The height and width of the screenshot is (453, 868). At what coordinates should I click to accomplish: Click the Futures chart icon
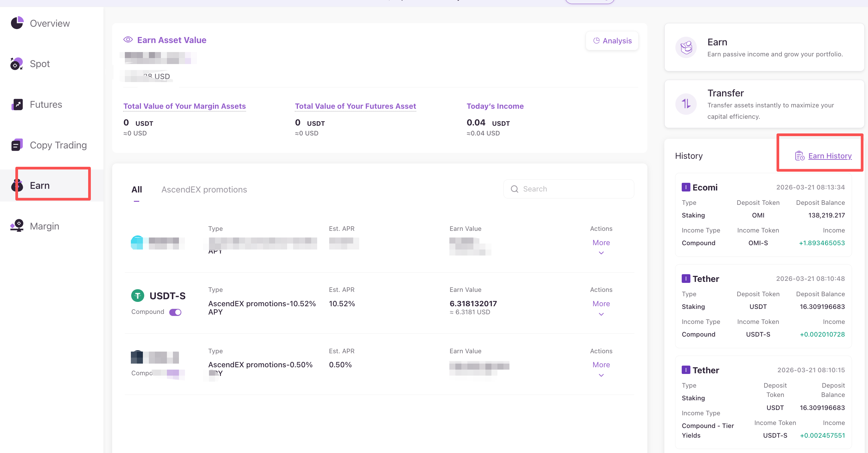point(17,104)
